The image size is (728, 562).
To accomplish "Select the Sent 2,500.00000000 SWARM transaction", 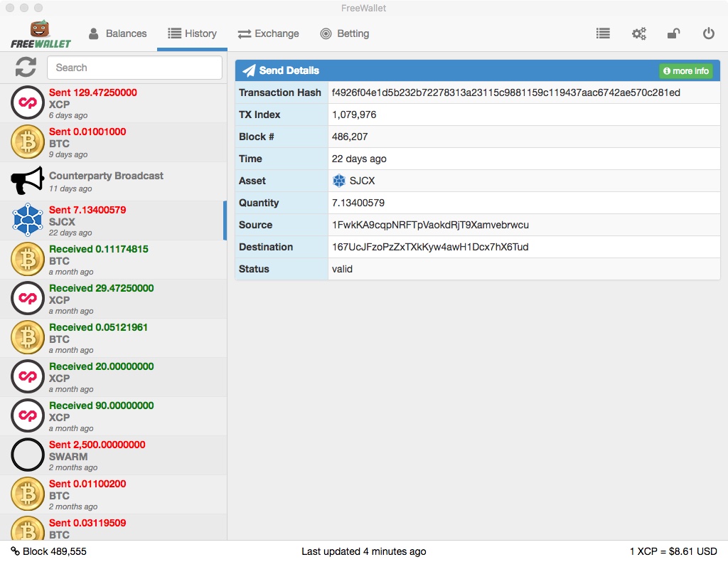I will (x=113, y=455).
